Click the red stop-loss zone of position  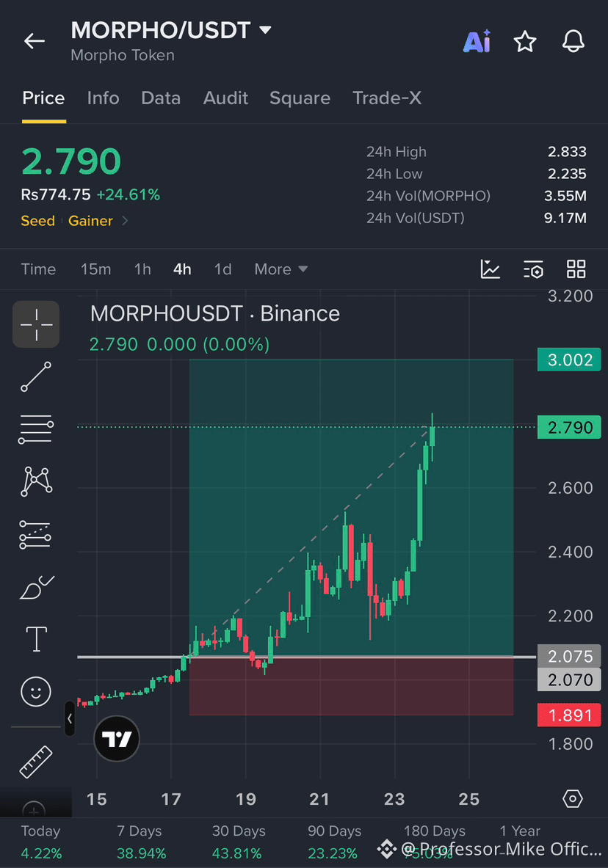[x=352, y=687]
